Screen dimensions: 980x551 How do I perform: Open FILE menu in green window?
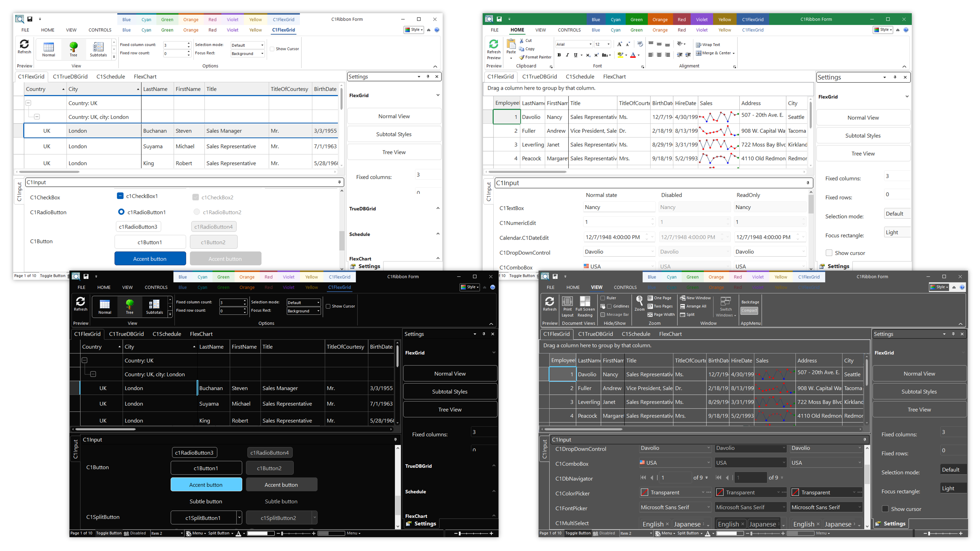pyautogui.click(x=494, y=30)
